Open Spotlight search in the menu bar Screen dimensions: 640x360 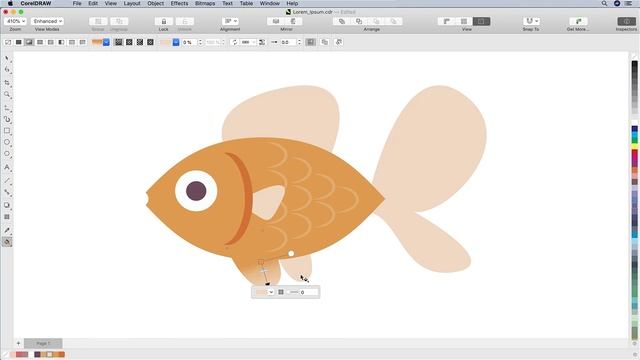click(604, 3)
